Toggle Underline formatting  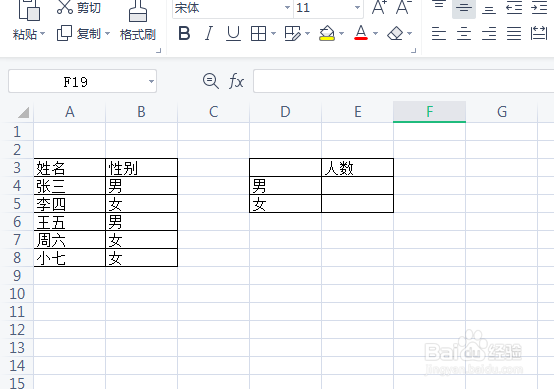coord(233,34)
